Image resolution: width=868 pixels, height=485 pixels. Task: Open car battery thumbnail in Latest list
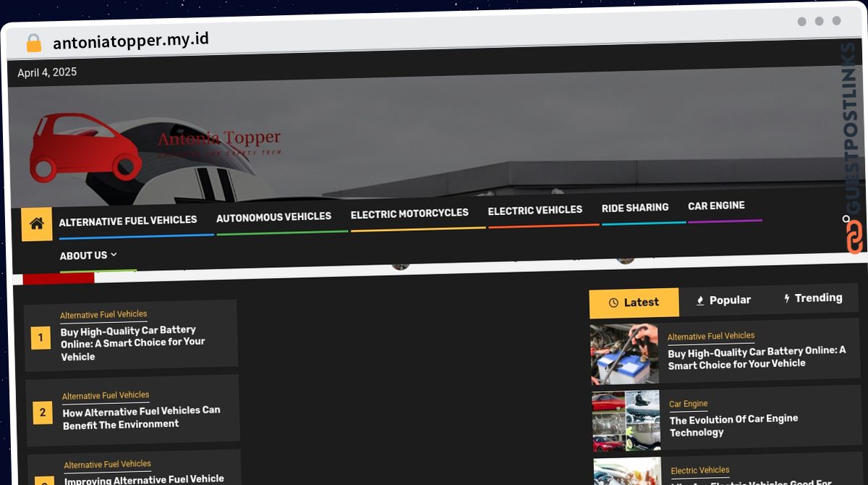624,354
